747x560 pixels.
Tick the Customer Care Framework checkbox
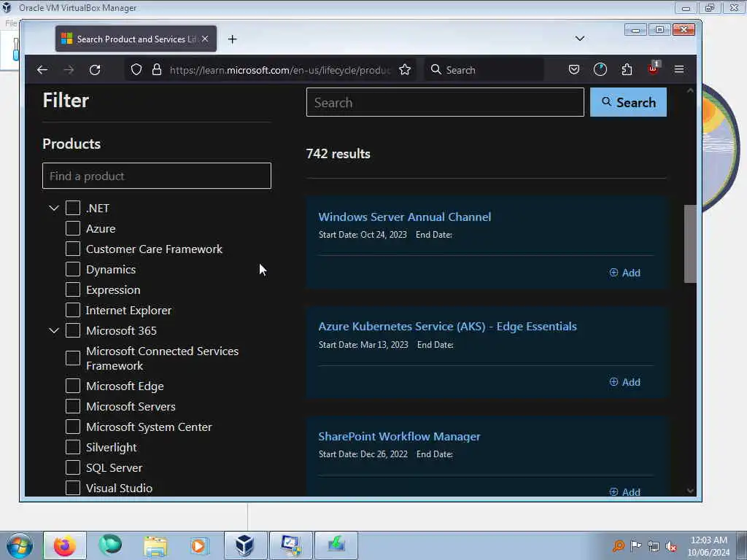point(73,249)
